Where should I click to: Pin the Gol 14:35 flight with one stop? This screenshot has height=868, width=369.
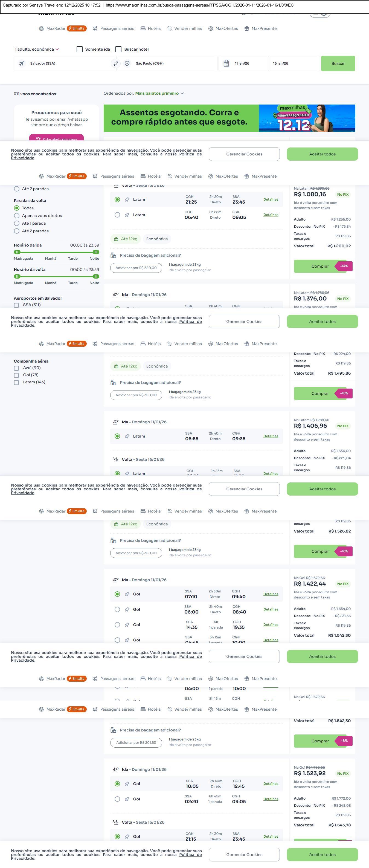tap(127, 625)
